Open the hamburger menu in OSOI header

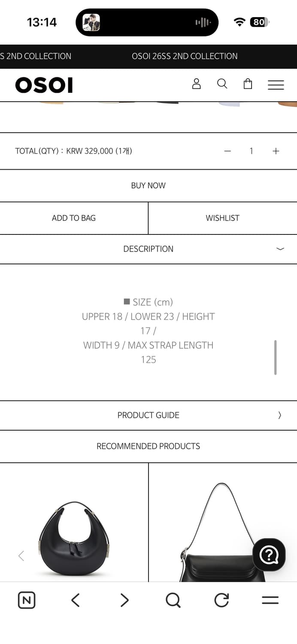click(x=276, y=85)
